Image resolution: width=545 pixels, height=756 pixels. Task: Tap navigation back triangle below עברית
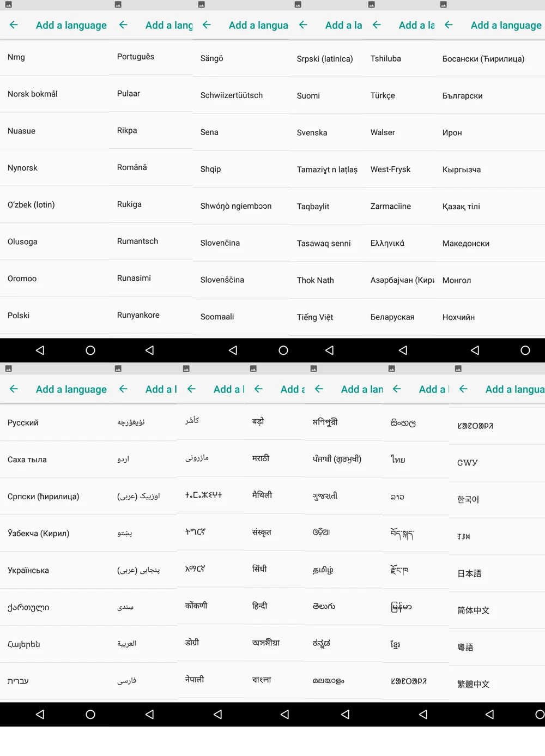(x=40, y=715)
